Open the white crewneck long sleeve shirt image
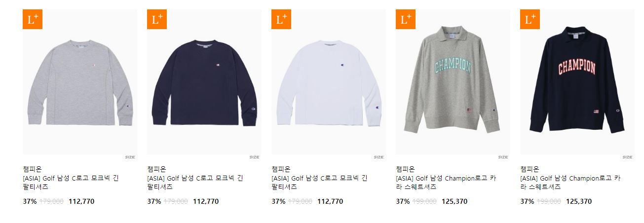 [x=329, y=82]
